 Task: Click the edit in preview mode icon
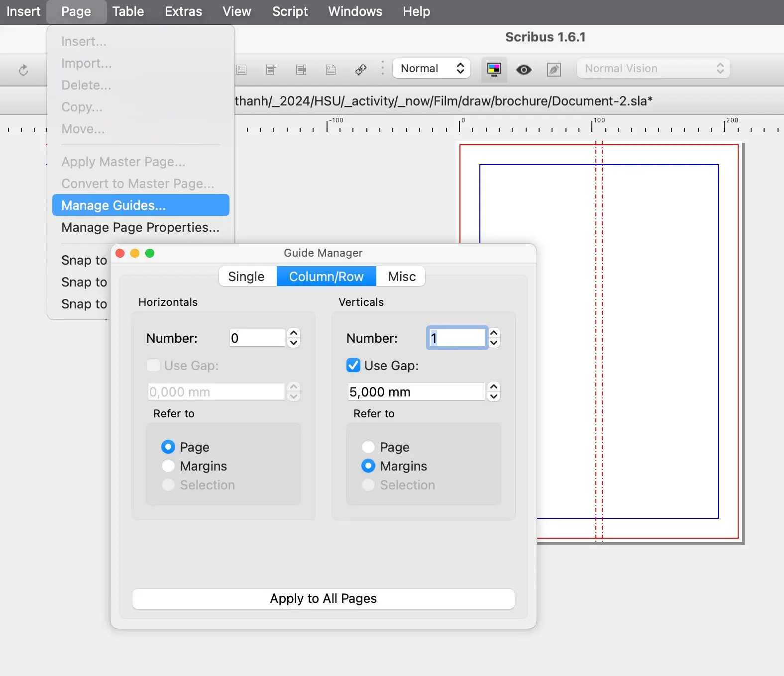click(554, 69)
